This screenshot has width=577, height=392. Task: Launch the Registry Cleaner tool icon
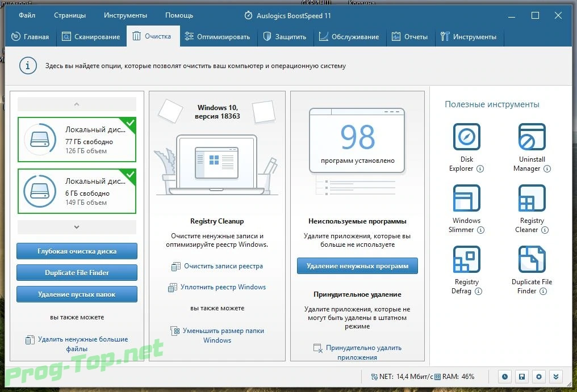(532, 198)
